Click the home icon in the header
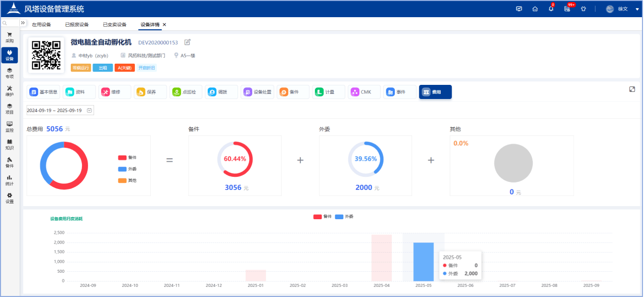 click(x=535, y=9)
